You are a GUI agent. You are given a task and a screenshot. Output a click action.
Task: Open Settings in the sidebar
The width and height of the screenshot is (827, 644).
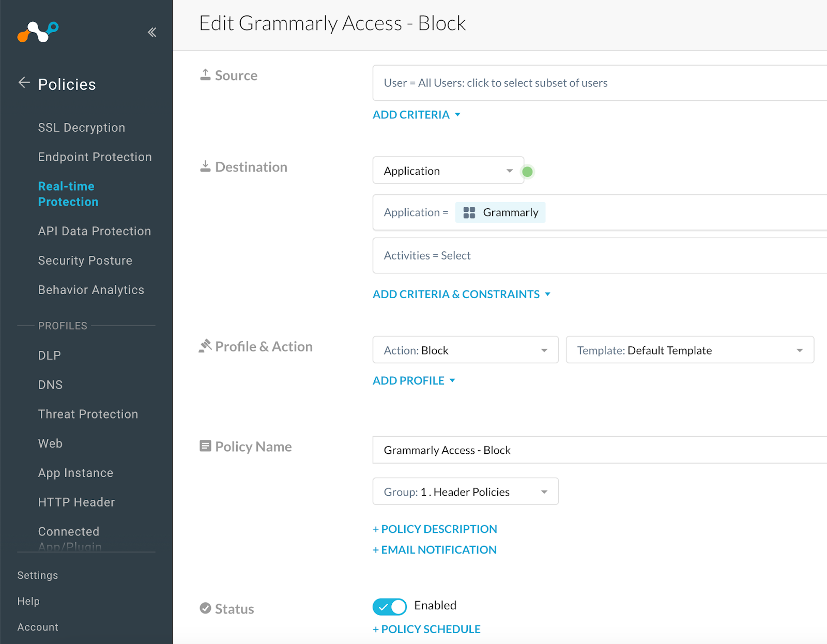click(38, 575)
